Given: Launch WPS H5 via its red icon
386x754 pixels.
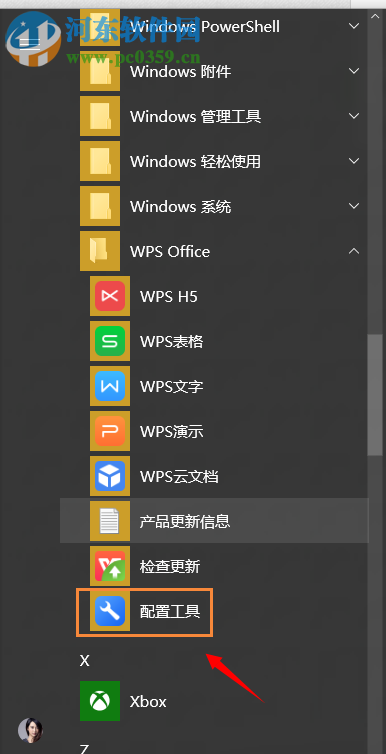Looking at the screenshot, I should click(x=110, y=296).
